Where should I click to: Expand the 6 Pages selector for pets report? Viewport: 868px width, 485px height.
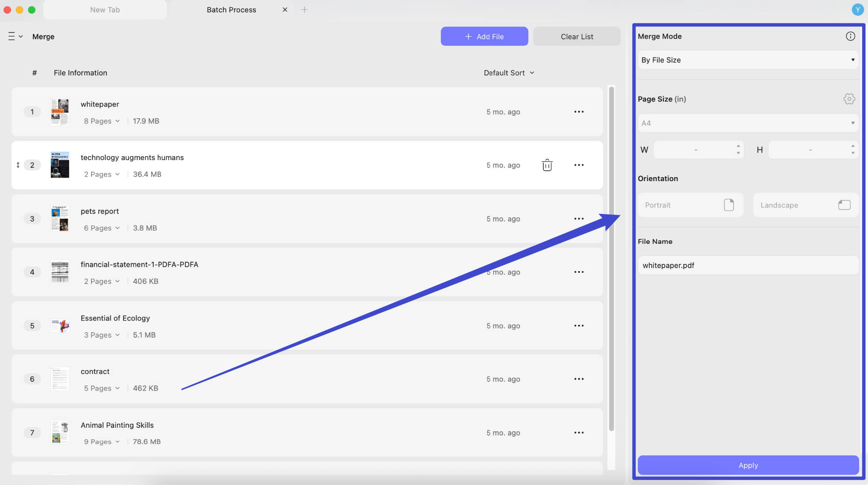pyautogui.click(x=102, y=228)
